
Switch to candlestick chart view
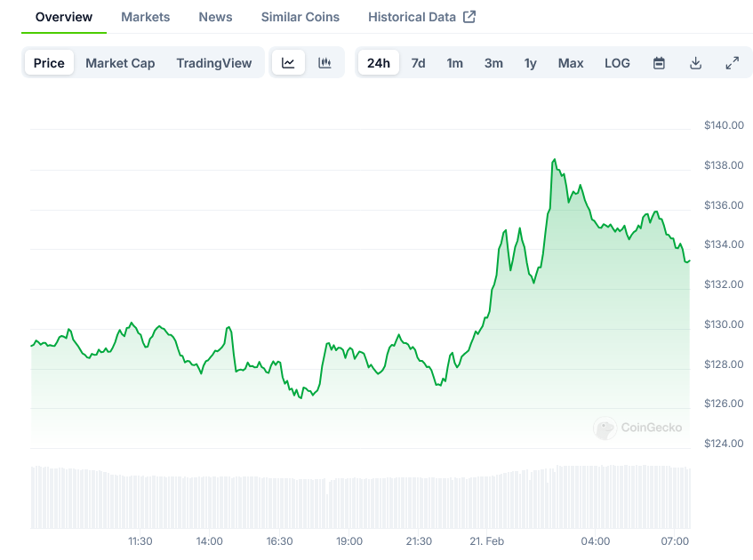tap(324, 63)
